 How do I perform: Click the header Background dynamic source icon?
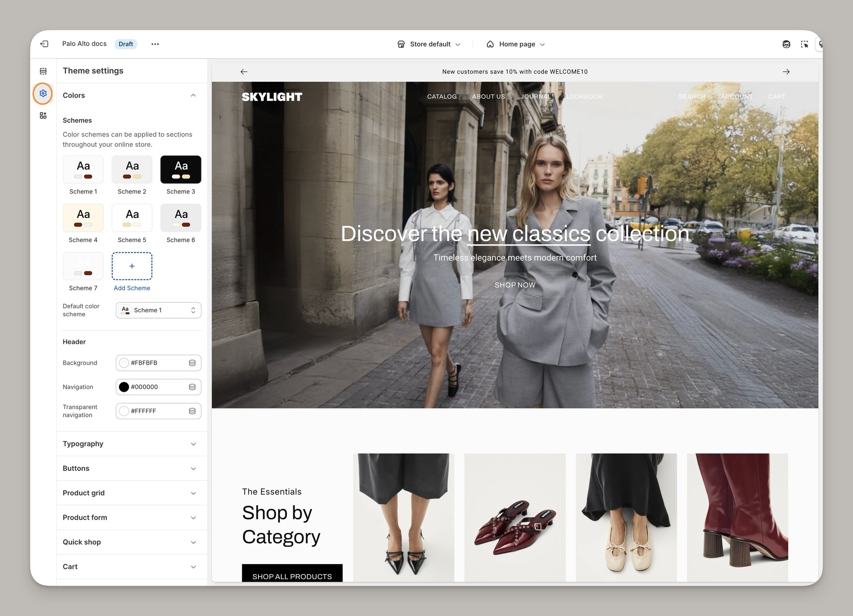pyautogui.click(x=192, y=363)
